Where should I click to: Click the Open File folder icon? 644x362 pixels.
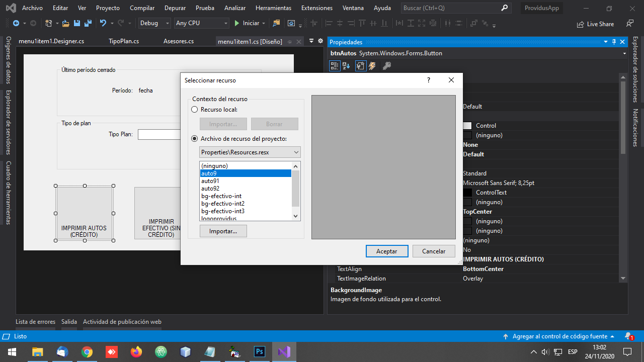(x=65, y=23)
